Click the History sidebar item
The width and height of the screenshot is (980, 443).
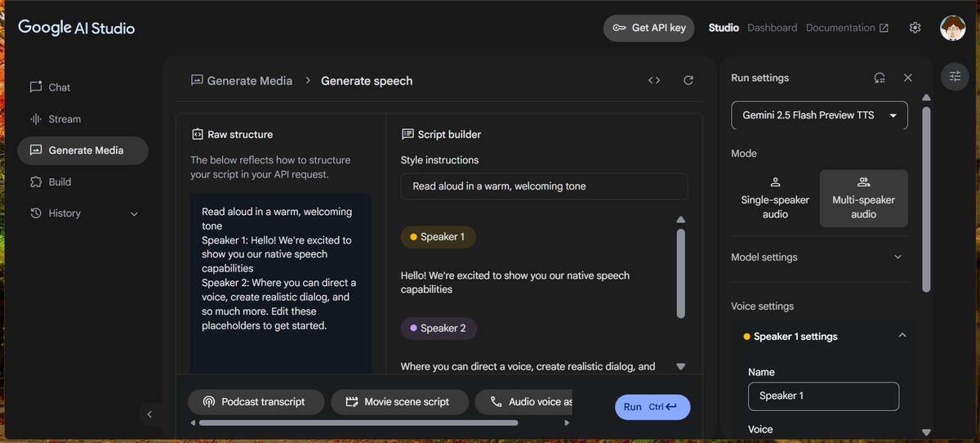tap(82, 213)
